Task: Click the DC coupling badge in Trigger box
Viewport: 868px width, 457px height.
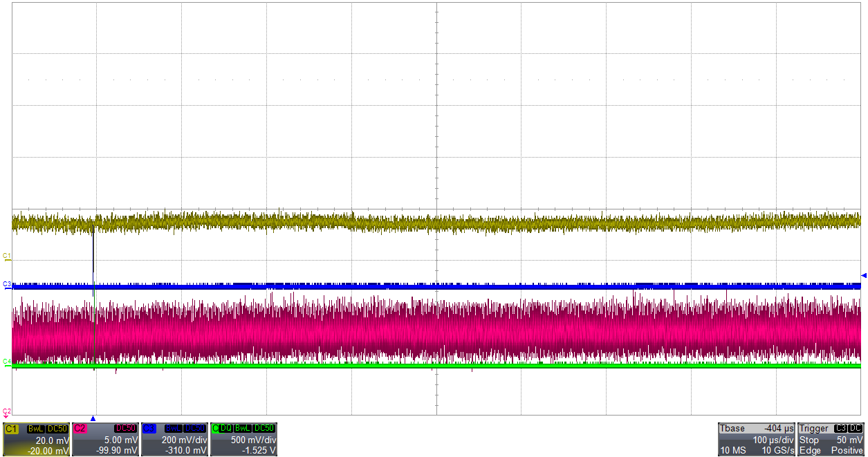Action: (856, 429)
